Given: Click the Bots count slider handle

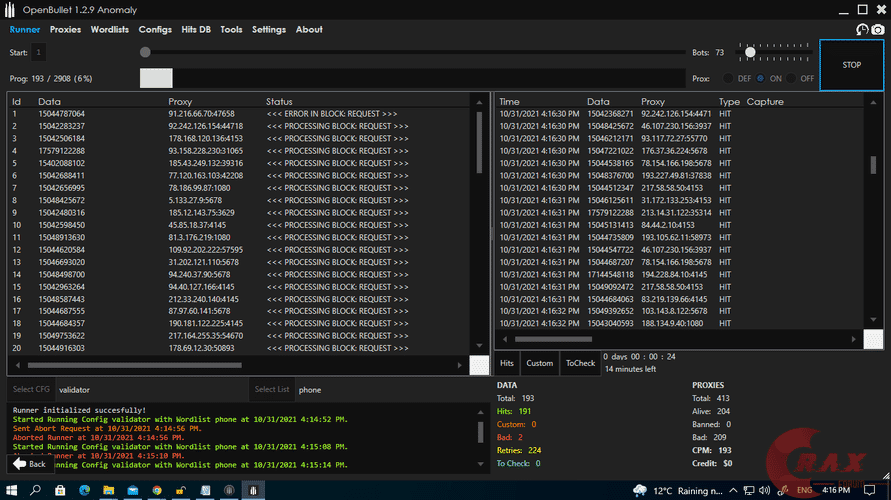Looking at the screenshot, I should pos(750,52).
